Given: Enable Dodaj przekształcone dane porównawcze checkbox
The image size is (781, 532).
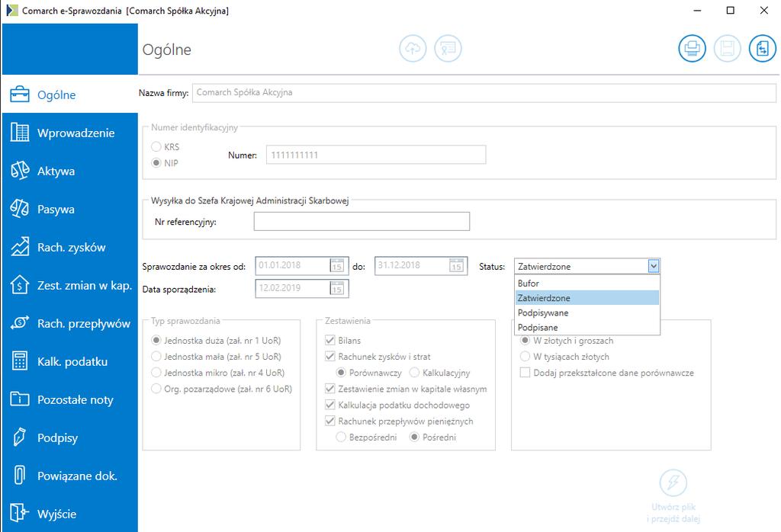Looking at the screenshot, I should point(525,373).
